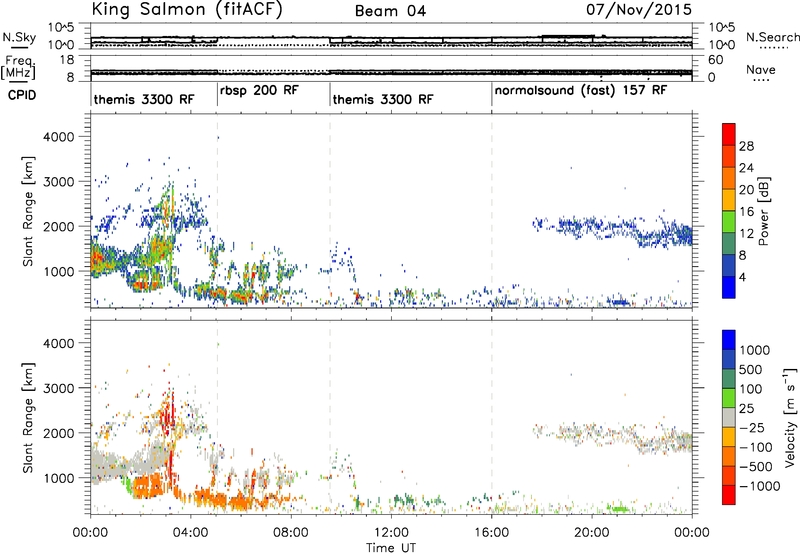This screenshot has height=554, width=800.
Task: Click the 18 tick on frequency axis
Action: (x=67, y=60)
